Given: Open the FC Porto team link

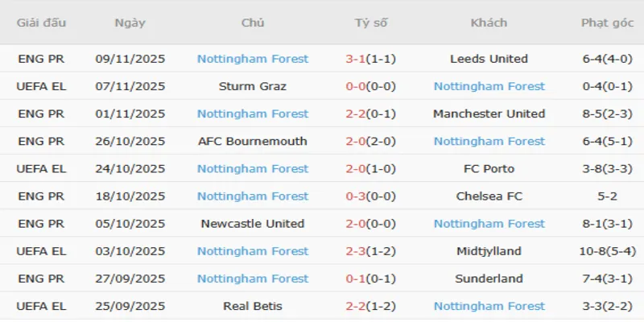Looking at the screenshot, I should point(489,169).
